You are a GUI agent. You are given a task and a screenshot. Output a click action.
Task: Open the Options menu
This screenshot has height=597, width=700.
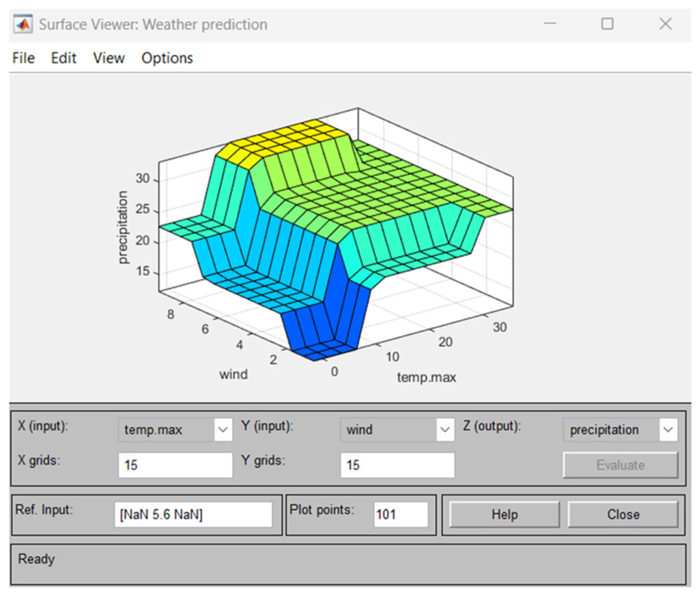pyautogui.click(x=167, y=58)
